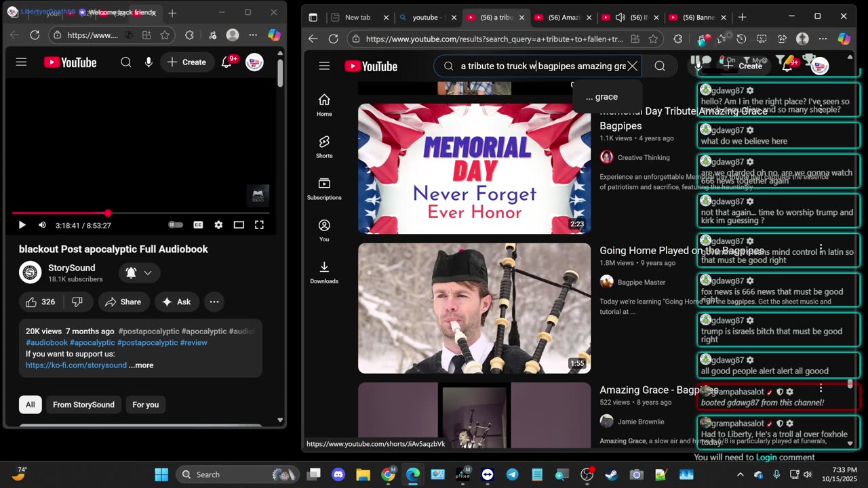Submit search with the magnifier button
868x488 pixels.
(660, 66)
